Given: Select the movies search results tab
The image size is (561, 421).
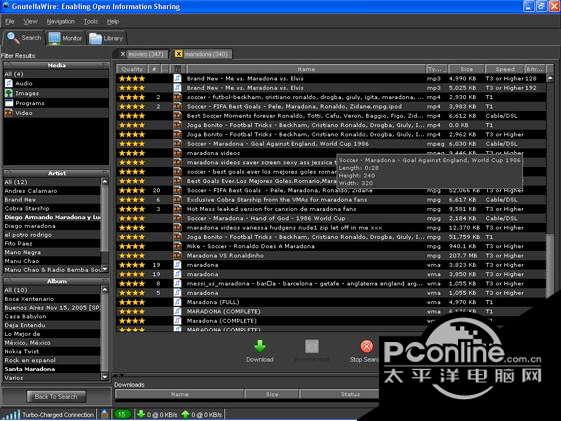Looking at the screenshot, I should tap(146, 54).
